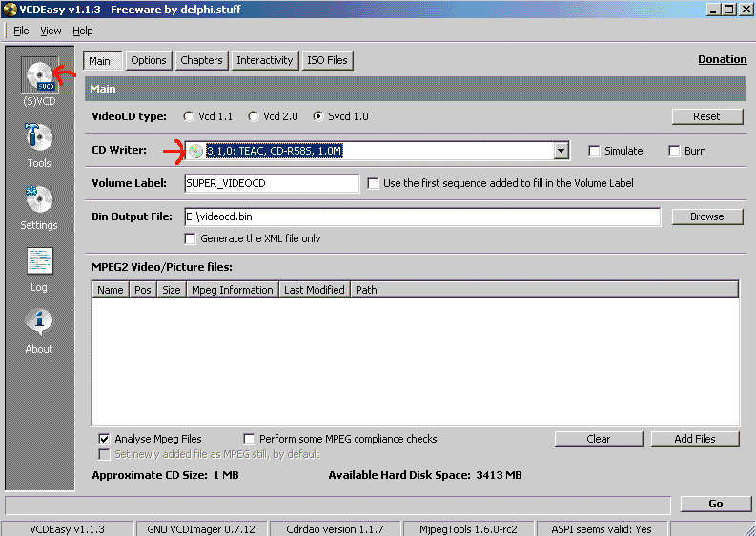Image resolution: width=756 pixels, height=536 pixels.
Task: Open the About section icon
Action: click(39, 322)
